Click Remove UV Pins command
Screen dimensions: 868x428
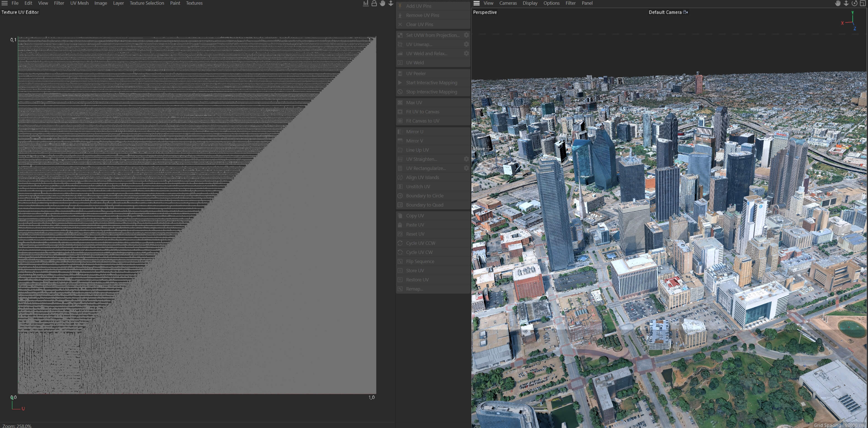tap(433, 15)
